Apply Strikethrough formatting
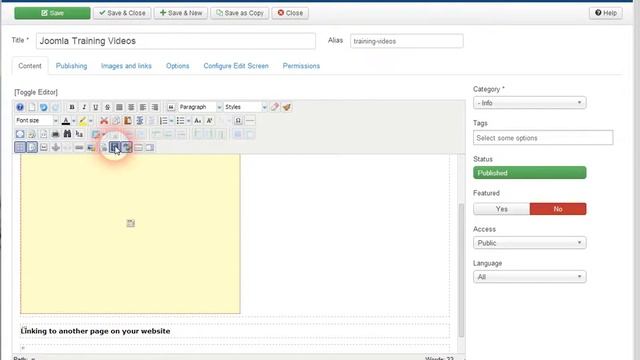 click(x=107, y=107)
